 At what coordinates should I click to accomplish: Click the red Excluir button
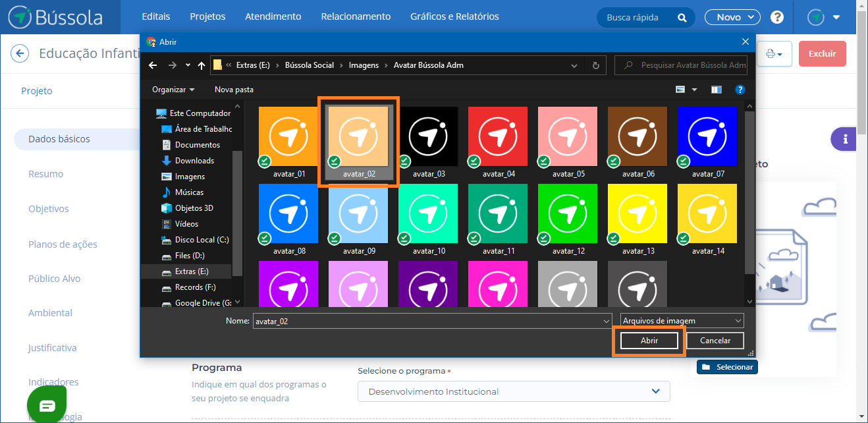tap(822, 54)
